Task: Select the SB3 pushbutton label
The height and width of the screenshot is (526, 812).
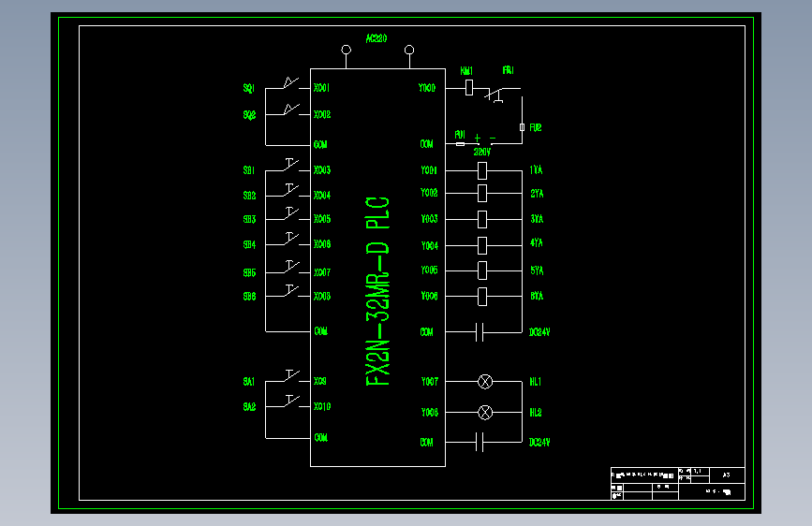Action: pos(250,220)
